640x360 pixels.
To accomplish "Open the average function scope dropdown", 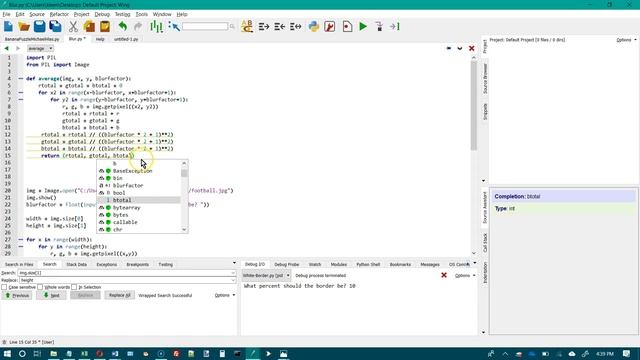I will [x=40, y=49].
